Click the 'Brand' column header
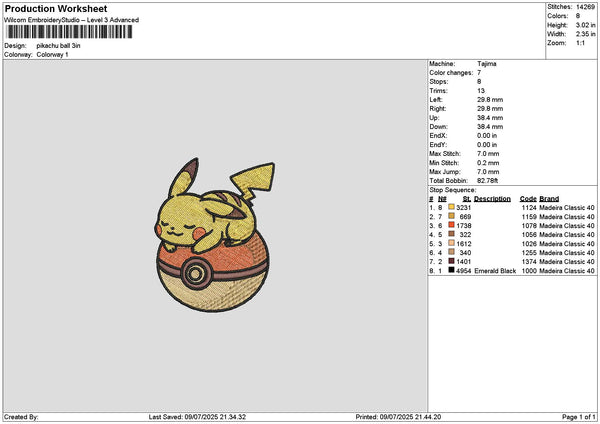This screenshot has width=600, height=424. pyautogui.click(x=549, y=199)
